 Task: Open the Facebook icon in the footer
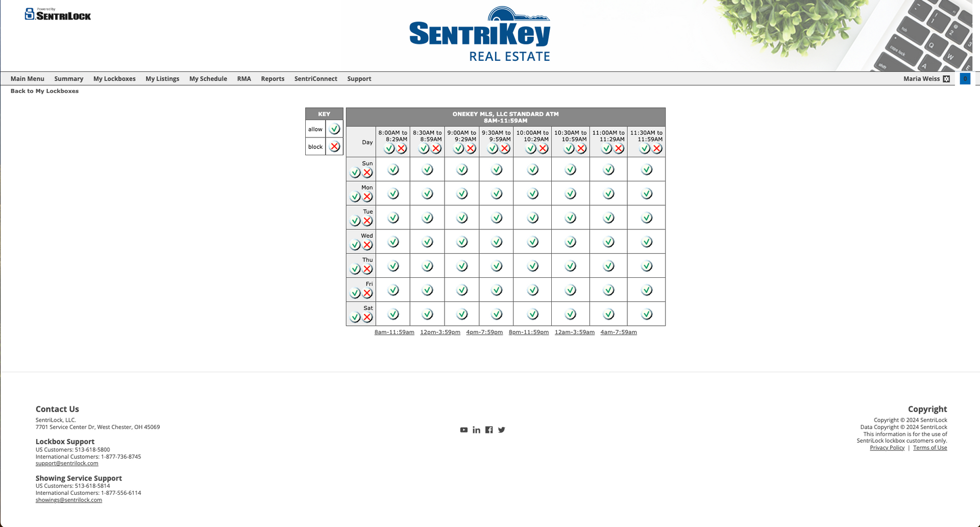[489, 429]
